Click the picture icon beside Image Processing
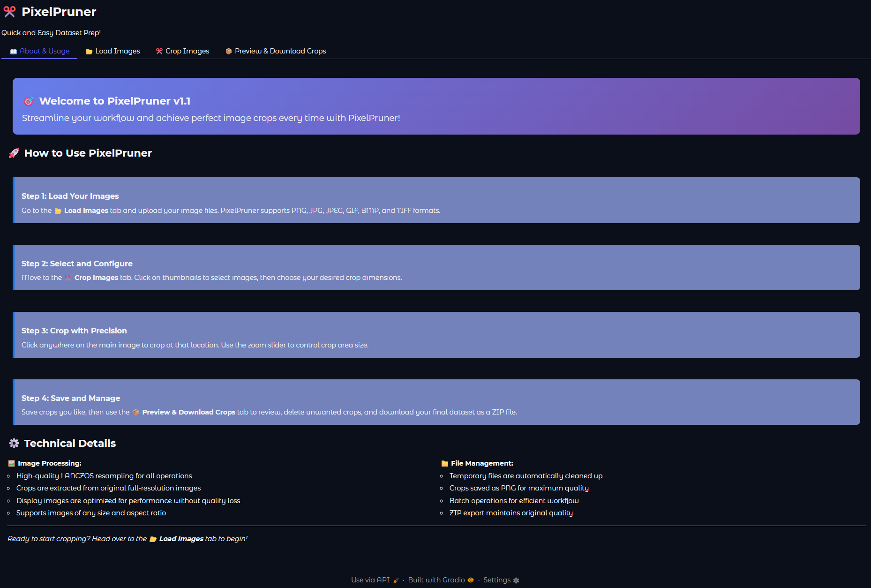The height and width of the screenshot is (588, 871). coord(12,463)
